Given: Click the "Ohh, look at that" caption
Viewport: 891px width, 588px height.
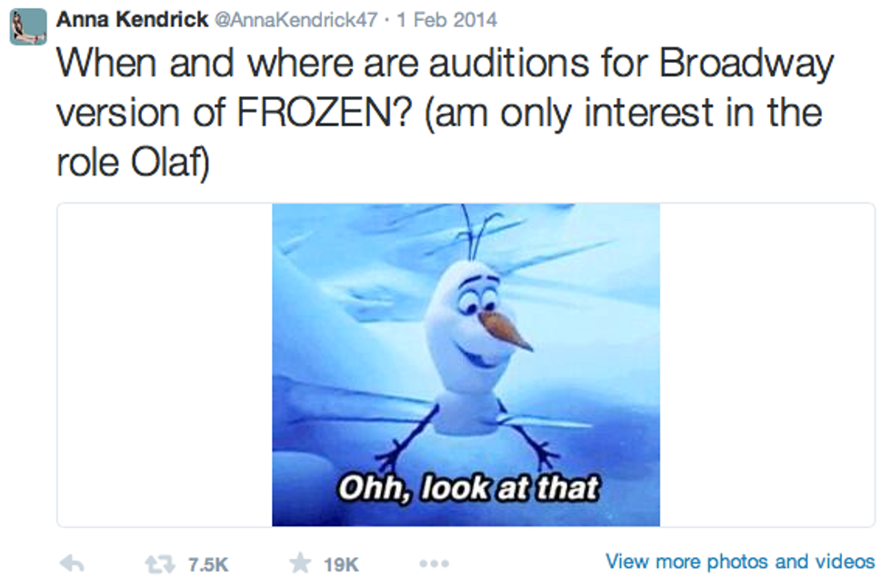Looking at the screenshot, I should (469, 488).
